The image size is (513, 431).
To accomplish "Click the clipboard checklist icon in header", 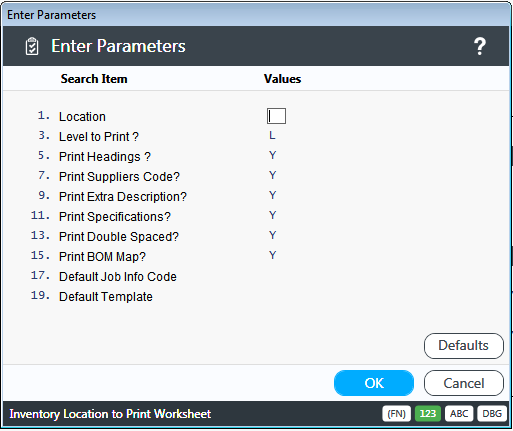I will 32,46.
